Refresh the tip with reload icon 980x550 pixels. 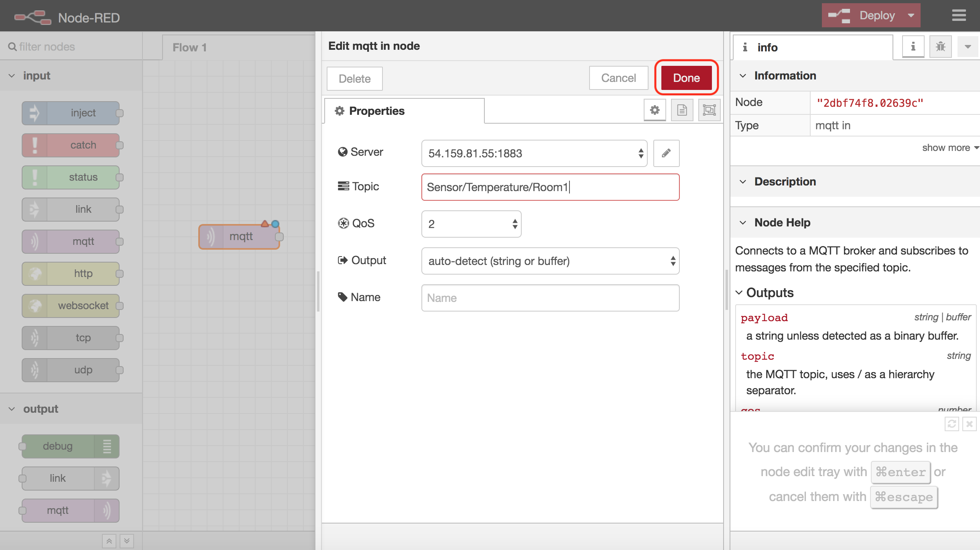click(x=952, y=424)
